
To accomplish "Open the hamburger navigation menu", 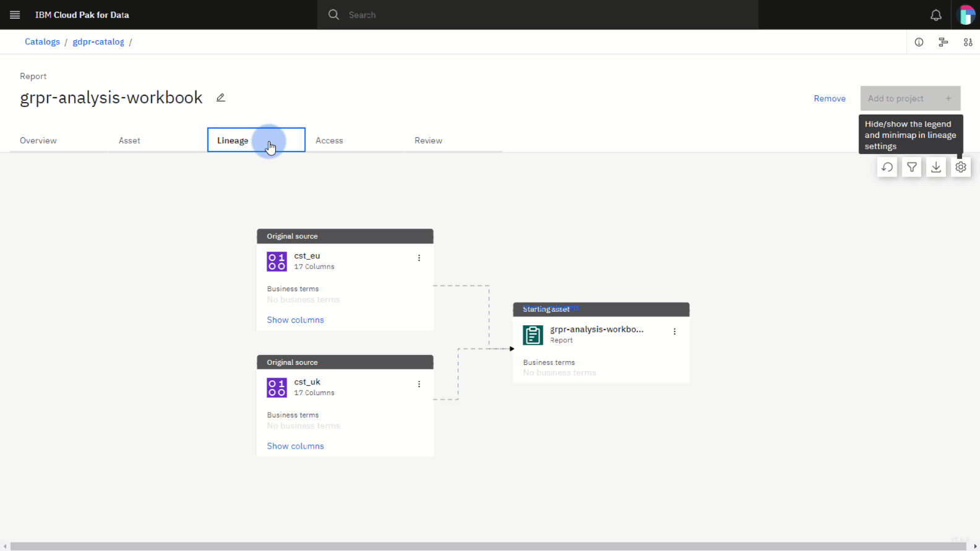I will pos(15,15).
